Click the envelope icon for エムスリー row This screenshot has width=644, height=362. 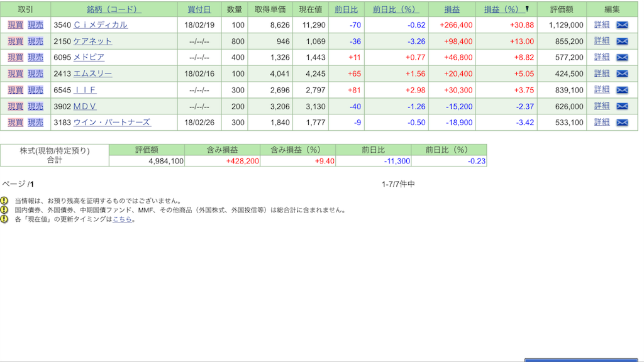(x=622, y=74)
